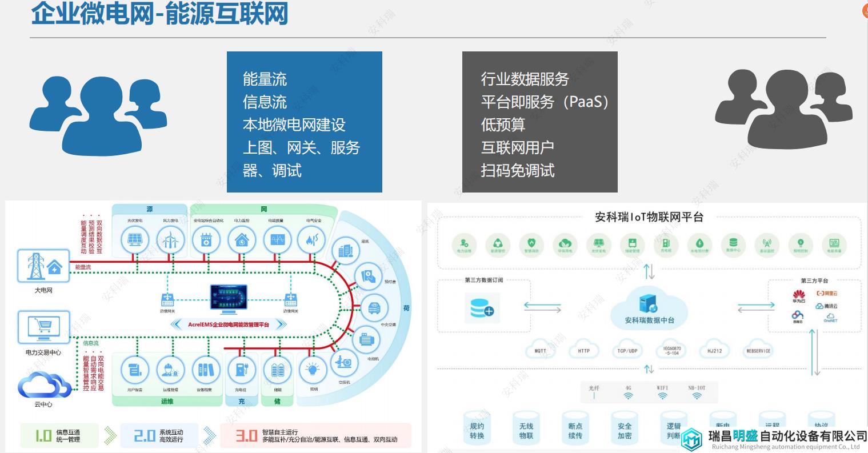Select the 中央空调 icon
Screen dimensions: 868x453
tap(374, 308)
